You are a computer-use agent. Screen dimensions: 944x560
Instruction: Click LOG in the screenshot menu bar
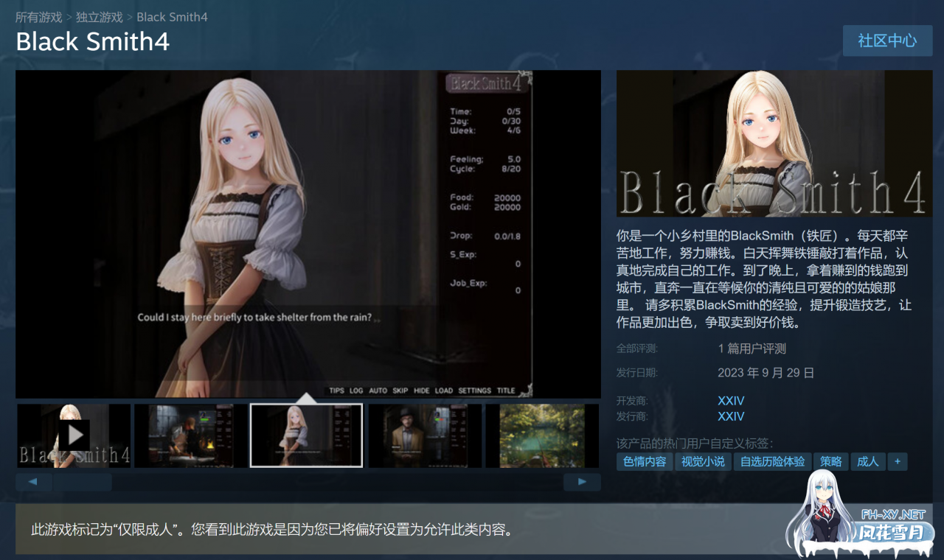pyautogui.click(x=356, y=391)
